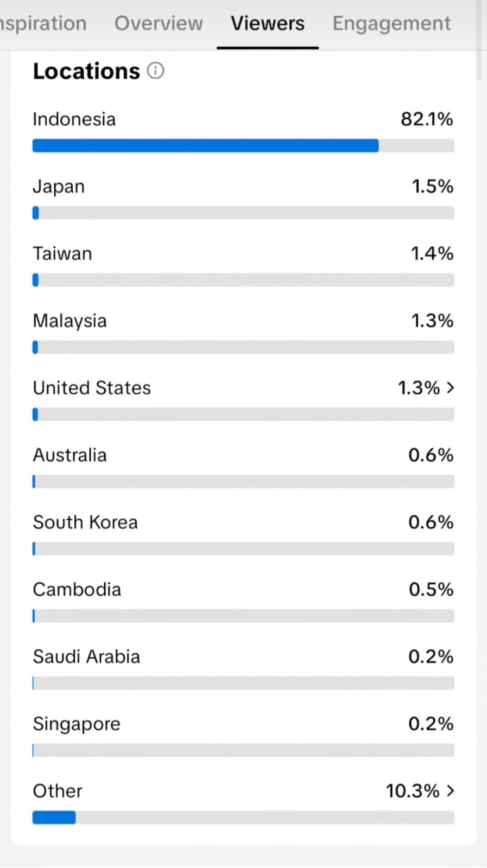Select the Other row label
This screenshot has width=487, height=868.
pos(58,791)
